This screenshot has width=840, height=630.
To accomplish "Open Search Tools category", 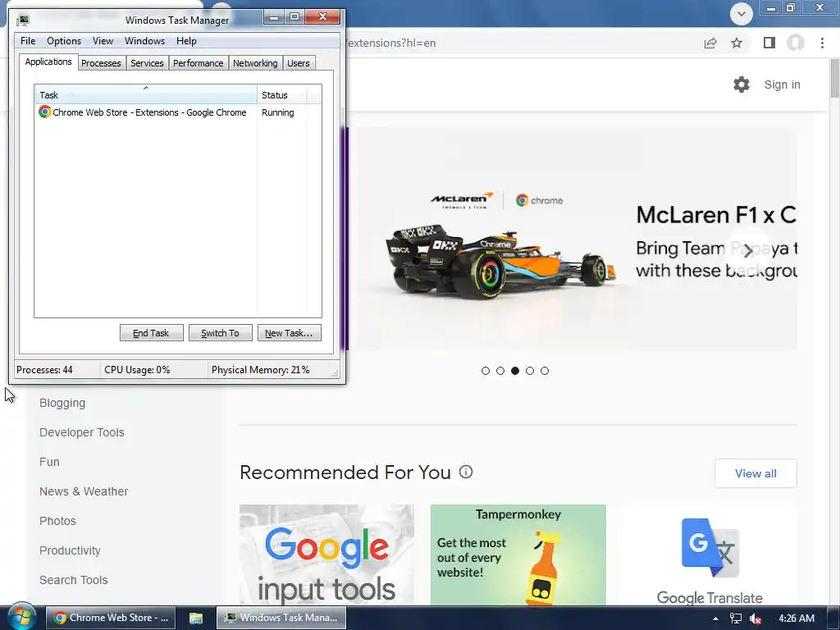I will click(x=73, y=580).
